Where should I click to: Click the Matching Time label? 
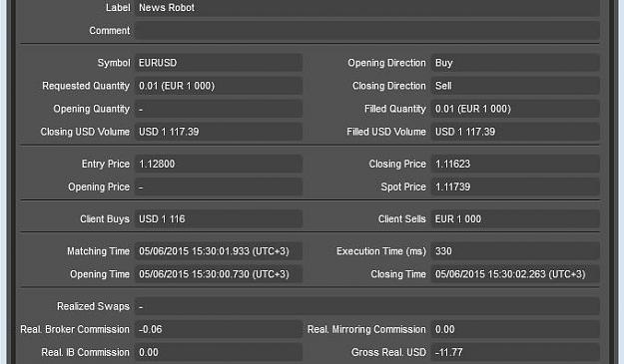pyautogui.click(x=98, y=251)
